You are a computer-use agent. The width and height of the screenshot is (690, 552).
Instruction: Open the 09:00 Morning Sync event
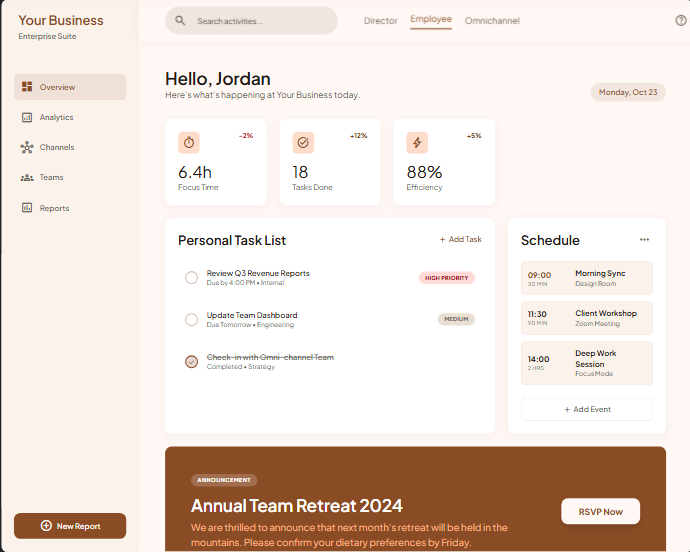[x=587, y=278]
